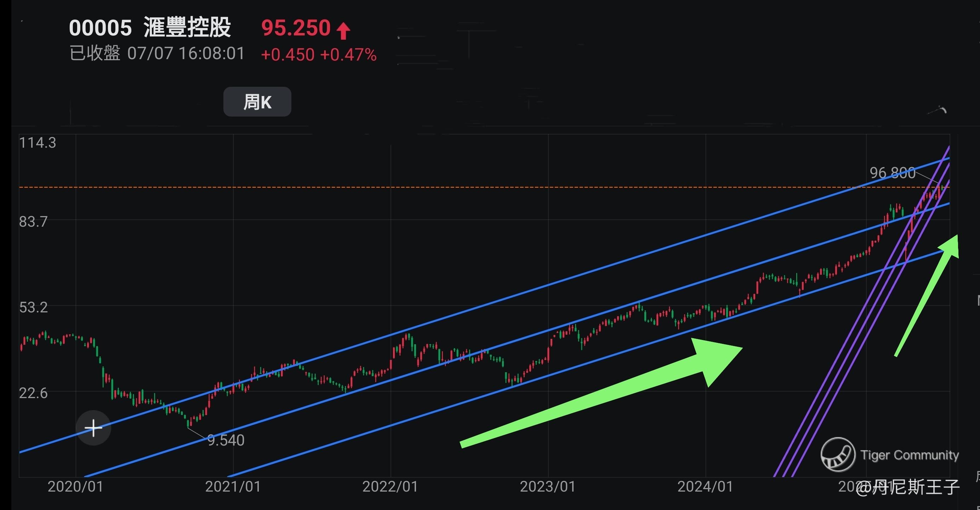Tap the 2020/01 date axis label
The width and height of the screenshot is (980, 510).
(x=75, y=487)
